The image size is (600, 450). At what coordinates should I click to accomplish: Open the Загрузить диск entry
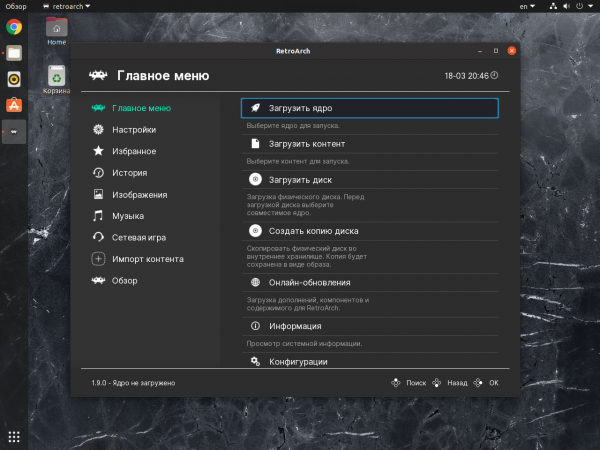[x=370, y=179]
